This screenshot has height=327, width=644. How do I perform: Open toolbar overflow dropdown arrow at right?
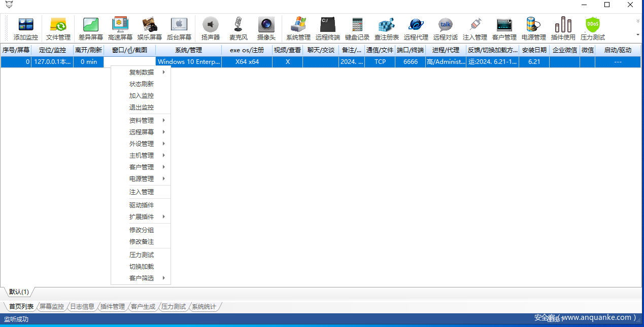[x=637, y=34]
